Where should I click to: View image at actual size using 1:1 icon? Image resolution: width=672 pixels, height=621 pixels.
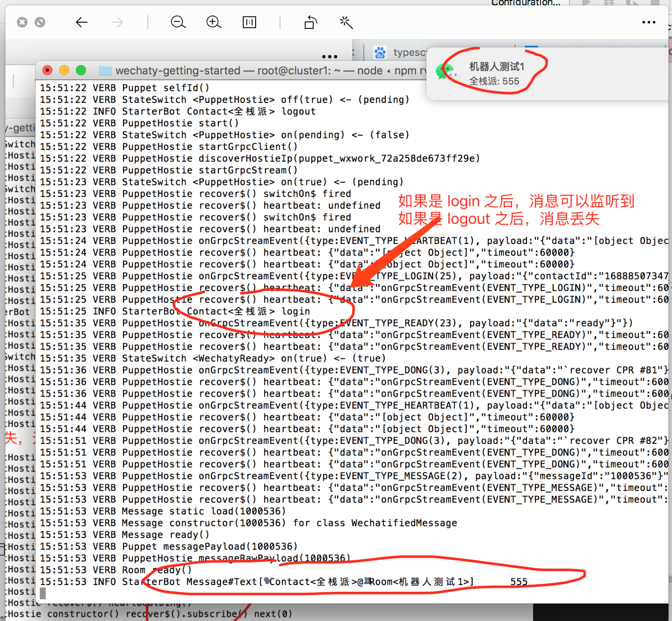point(249,22)
